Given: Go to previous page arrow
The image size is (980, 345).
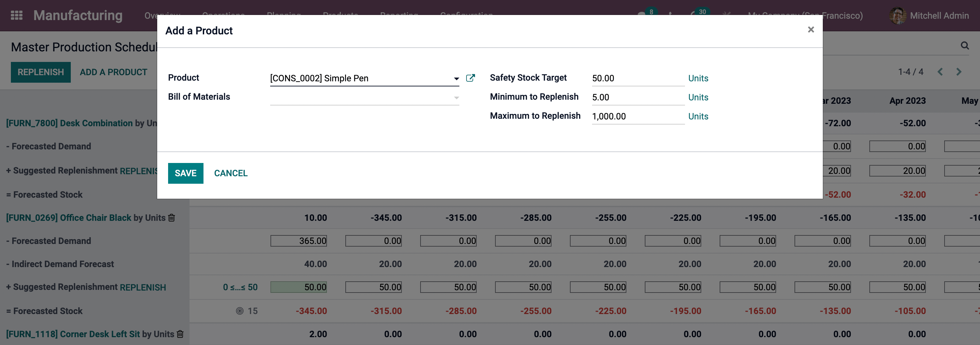Looking at the screenshot, I should click(x=940, y=72).
